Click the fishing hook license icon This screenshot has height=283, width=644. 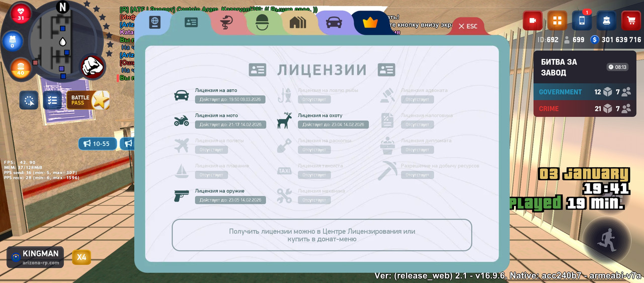click(284, 95)
